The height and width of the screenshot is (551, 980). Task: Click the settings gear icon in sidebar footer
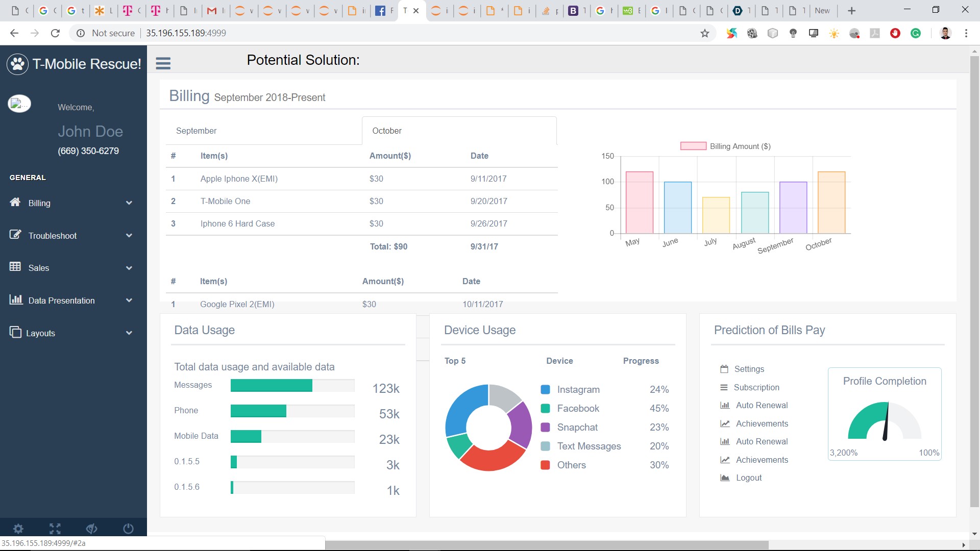18,529
